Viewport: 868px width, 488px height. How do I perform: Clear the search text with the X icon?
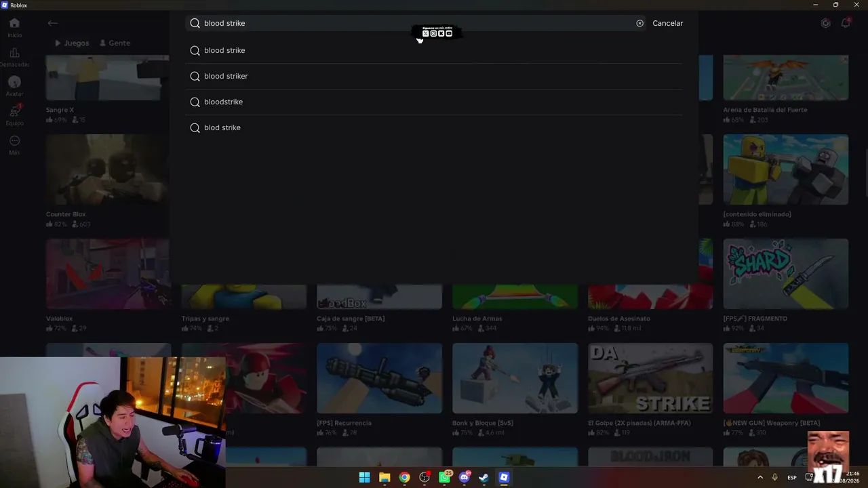tap(639, 23)
